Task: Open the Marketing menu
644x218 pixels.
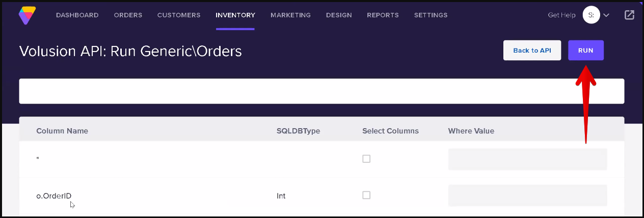Action: (290, 15)
